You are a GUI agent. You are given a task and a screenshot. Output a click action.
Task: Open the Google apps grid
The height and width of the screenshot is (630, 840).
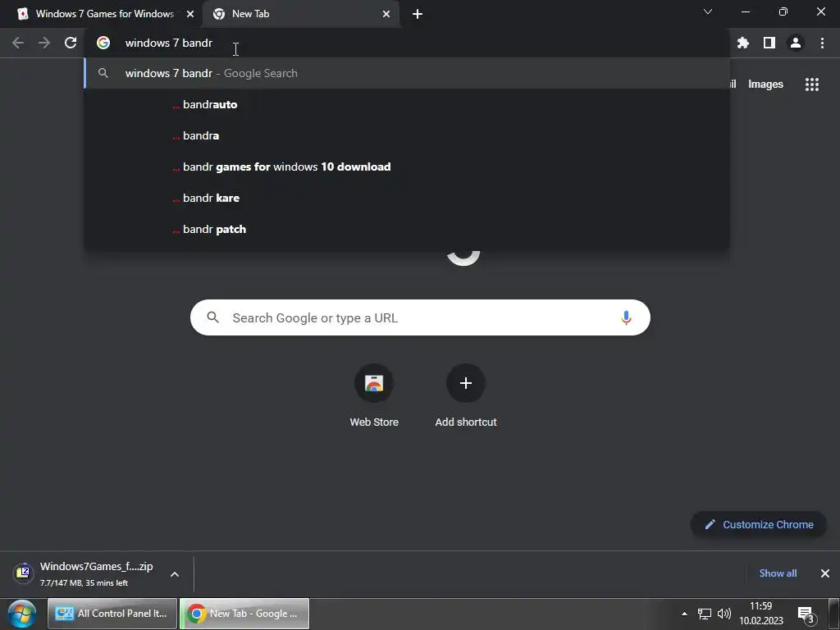(x=812, y=84)
